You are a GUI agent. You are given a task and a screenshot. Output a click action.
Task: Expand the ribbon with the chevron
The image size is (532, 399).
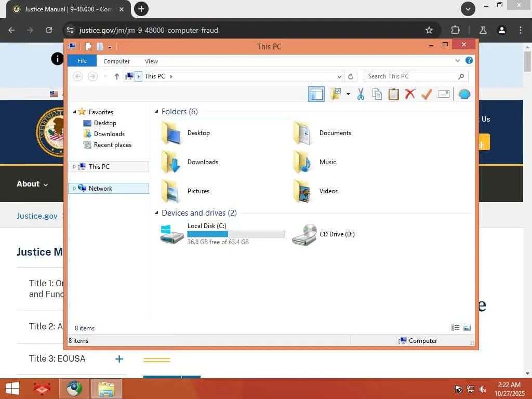(x=457, y=61)
